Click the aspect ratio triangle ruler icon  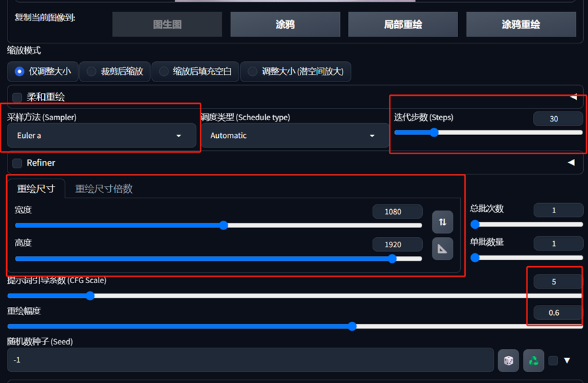point(443,249)
